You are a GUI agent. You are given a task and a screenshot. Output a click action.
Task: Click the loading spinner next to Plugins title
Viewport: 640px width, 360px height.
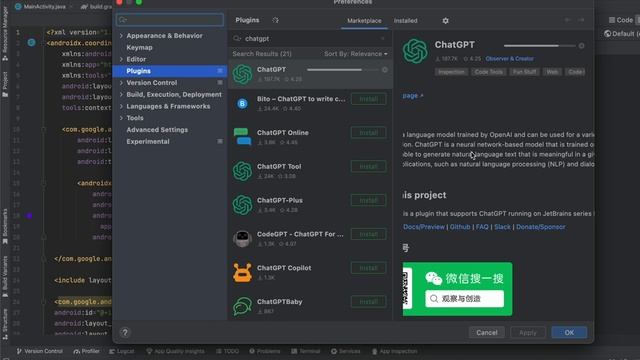(x=276, y=20)
